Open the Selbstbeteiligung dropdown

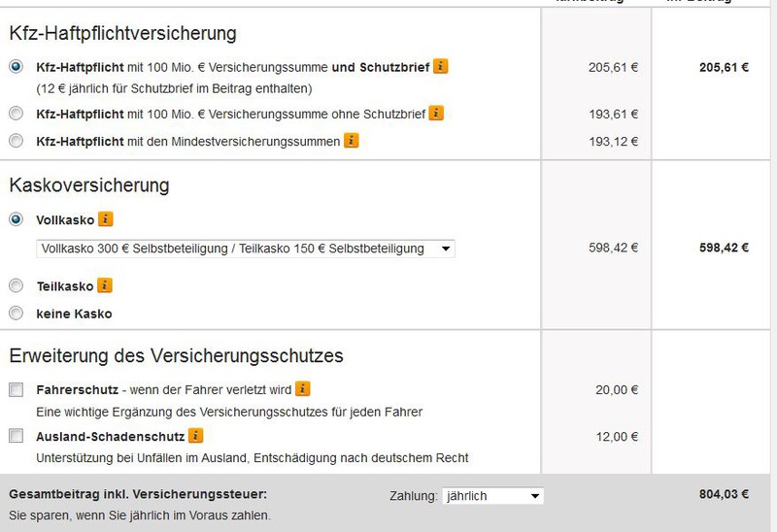click(245, 249)
